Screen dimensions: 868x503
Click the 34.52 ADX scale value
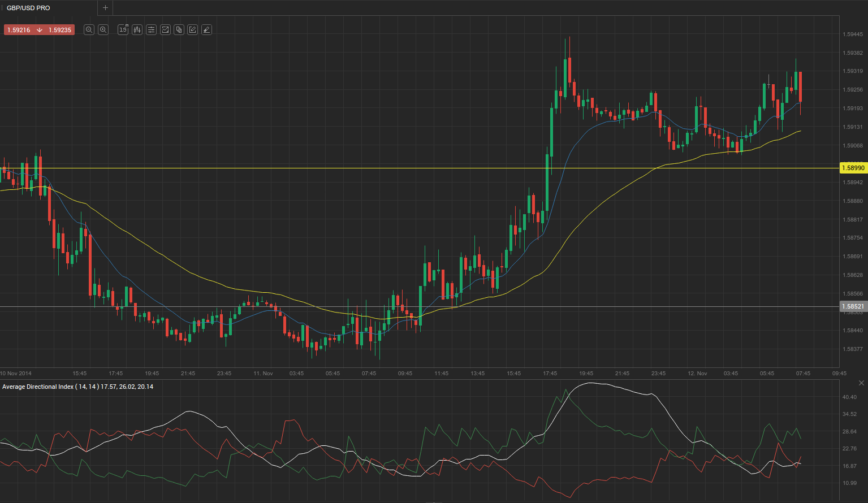(x=849, y=414)
